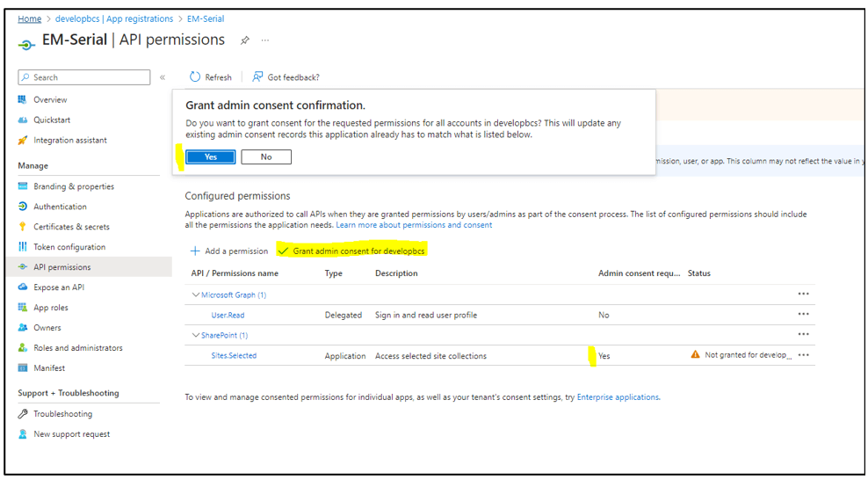The image size is (868, 480).
Task: Open the ellipsis menu for User.Read row
Action: (x=803, y=315)
